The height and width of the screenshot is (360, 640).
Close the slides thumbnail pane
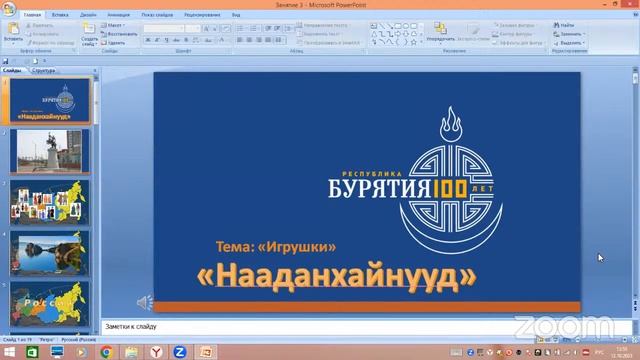95,71
